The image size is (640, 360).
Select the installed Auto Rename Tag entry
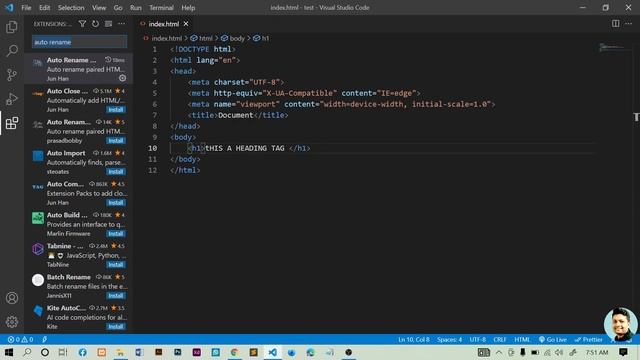[78, 69]
